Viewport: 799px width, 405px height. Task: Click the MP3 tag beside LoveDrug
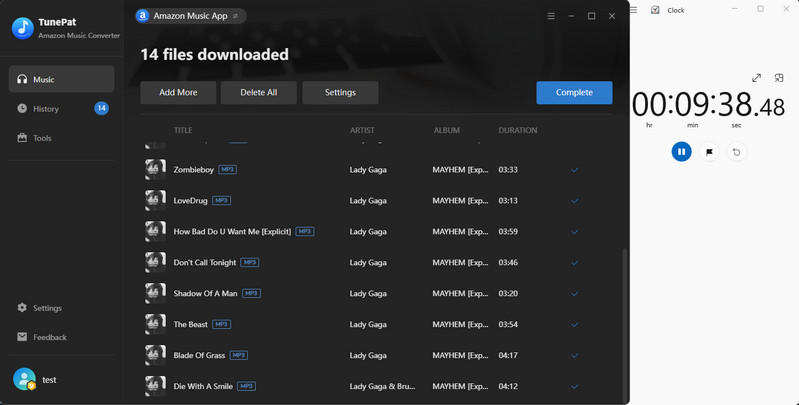pos(222,200)
